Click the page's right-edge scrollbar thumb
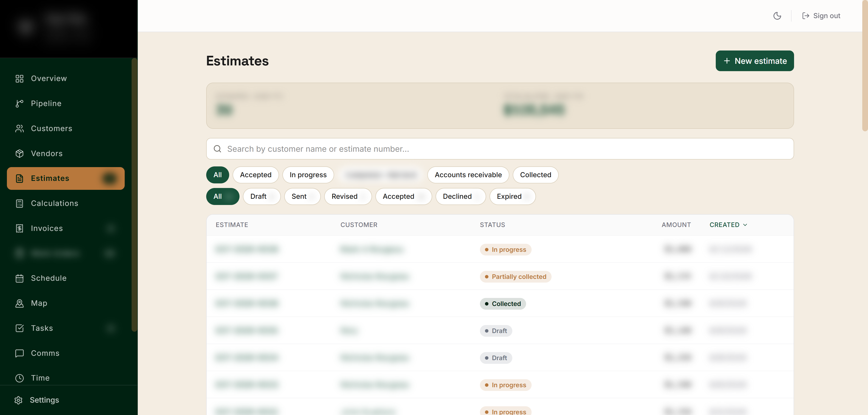This screenshot has width=868, height=415. pyautogui.click(x=865, y=65)
